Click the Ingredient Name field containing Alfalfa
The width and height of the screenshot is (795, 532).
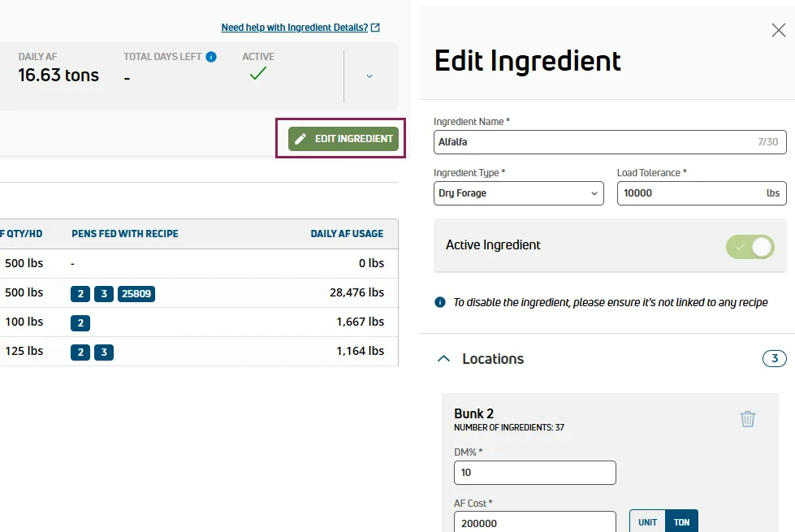coord(610,142)
